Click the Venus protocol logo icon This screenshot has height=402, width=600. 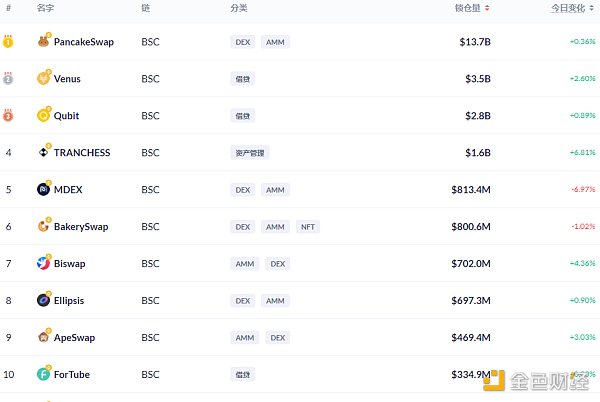(43, 79)
